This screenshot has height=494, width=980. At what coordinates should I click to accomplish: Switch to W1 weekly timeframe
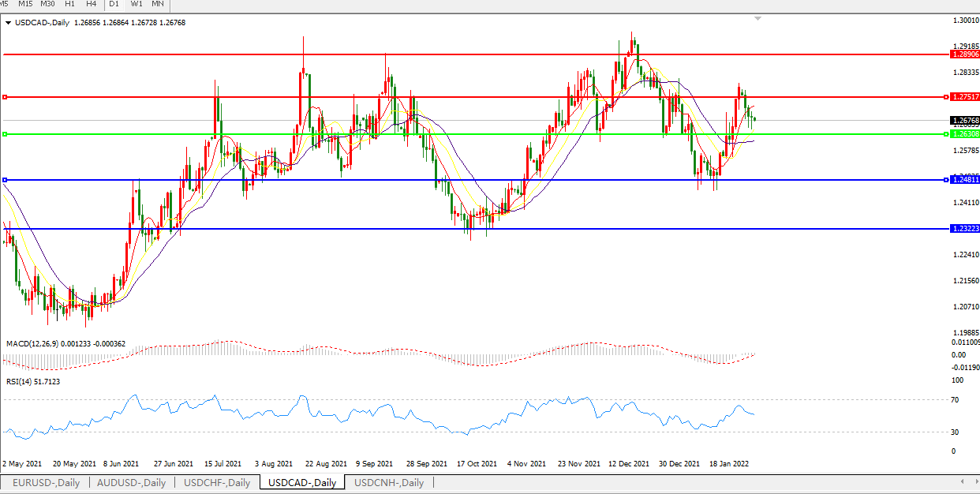[x=137, y=4]
